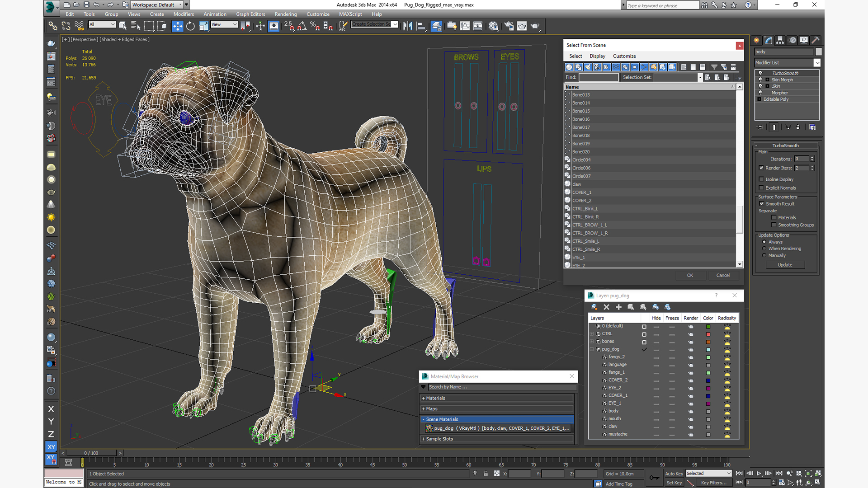Screen dimensions: 868x488
Task: Open the Display menu in Select From Scene
Action: point(597,56)
